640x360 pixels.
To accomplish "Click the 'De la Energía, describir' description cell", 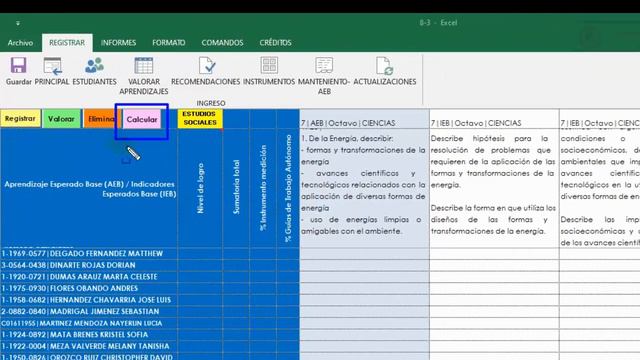I will [x=364, y=188].
